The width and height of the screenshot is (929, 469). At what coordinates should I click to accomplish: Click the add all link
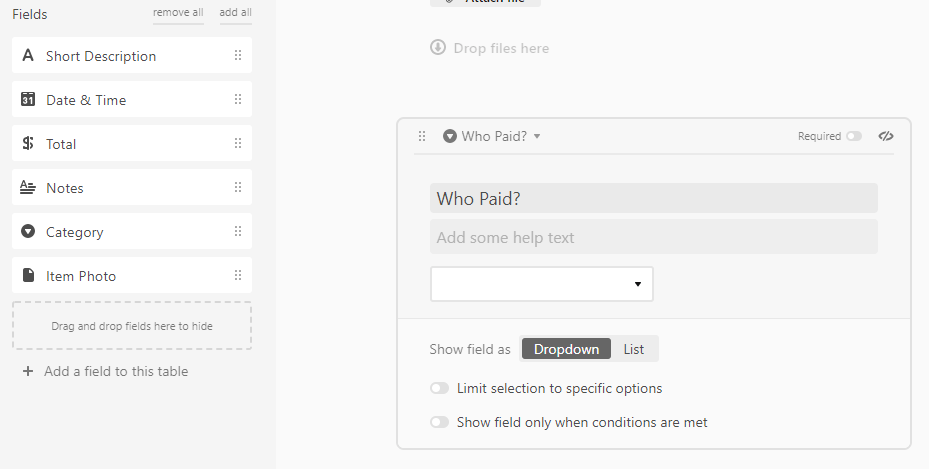point(235,12)
